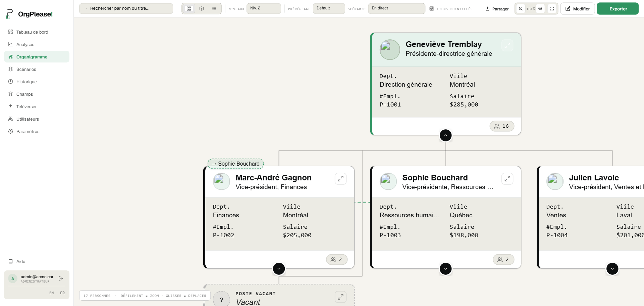Expand the Poste Vacant card details

tap(340, 297)
